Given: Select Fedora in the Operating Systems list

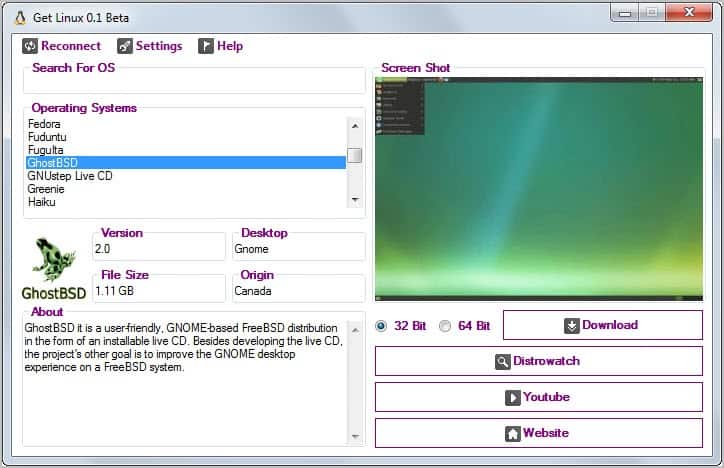Looking at the screenshot, I should pos(186,124).
